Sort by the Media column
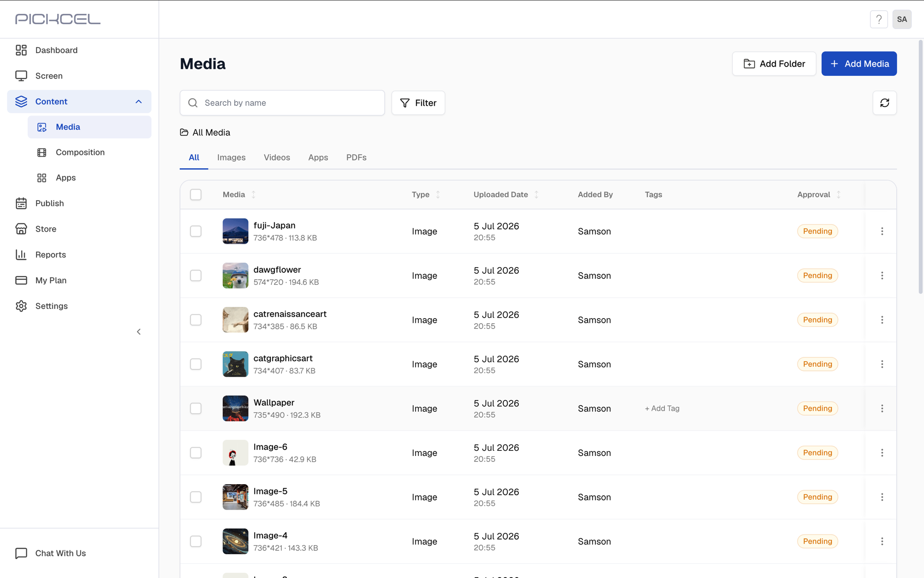Screen dimensions: 924x578 coord(253,195)
